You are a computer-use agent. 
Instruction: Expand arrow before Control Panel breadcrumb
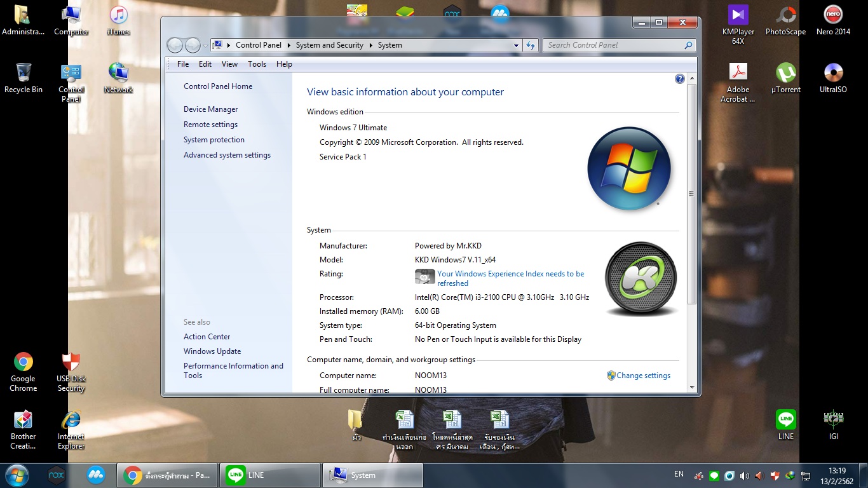point(229,45)
